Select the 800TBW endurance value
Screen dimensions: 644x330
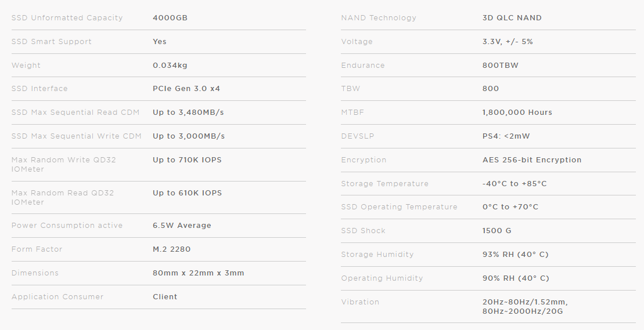(x=500, y=66)
